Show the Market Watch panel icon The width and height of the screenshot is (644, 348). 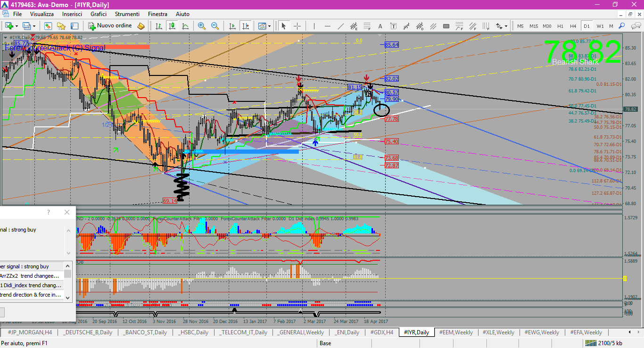coord(48,26)
